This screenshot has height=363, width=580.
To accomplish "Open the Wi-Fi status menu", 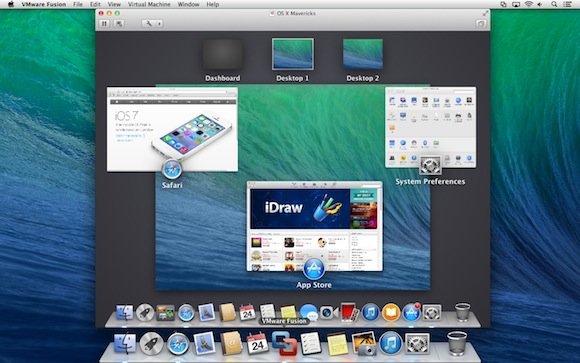I will (x=528, y=4).
